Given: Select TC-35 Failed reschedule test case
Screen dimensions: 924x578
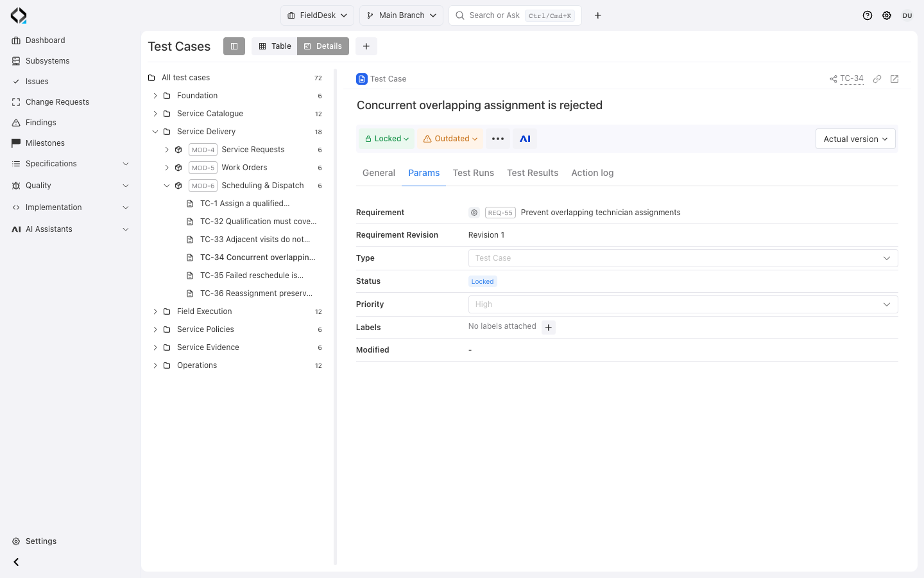Looking at the screenshot, I should [252, 276].
